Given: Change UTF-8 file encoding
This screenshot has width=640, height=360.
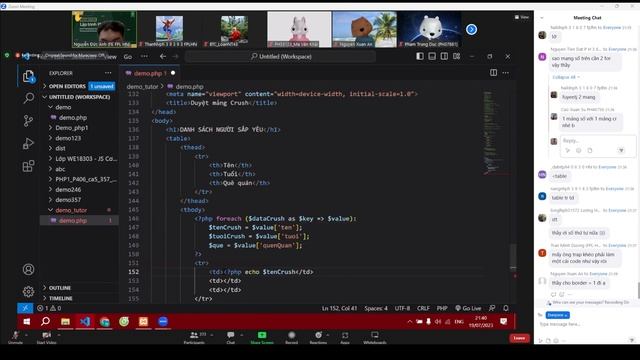Looking at the screenshot, I should click(x=402, y=308).
